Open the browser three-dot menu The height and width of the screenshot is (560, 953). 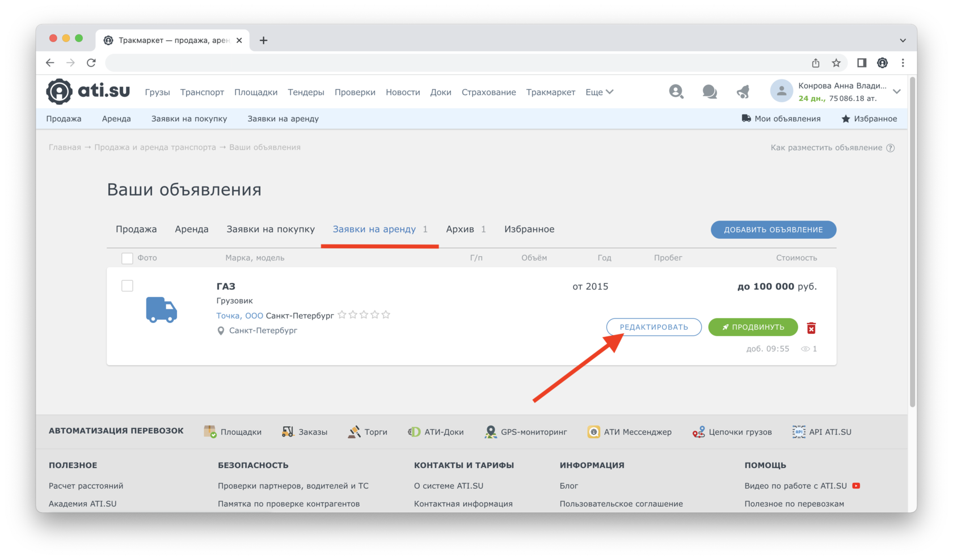pyautogui.click(x=903, y=63)
